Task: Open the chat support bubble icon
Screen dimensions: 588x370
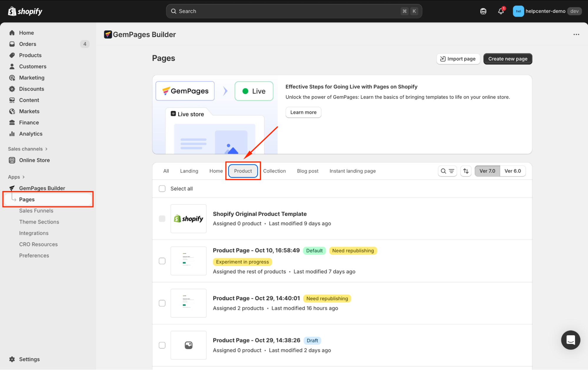Action: (x=570, y=340)
